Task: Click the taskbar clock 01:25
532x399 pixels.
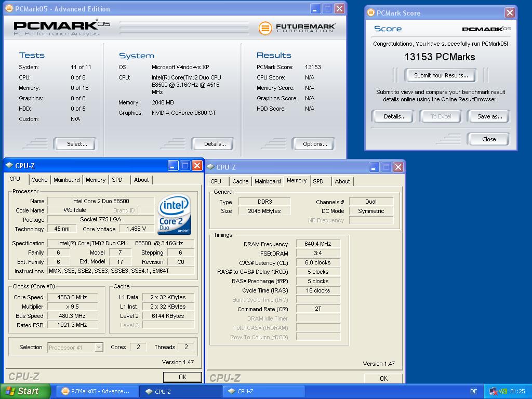Action: (517, 391)
